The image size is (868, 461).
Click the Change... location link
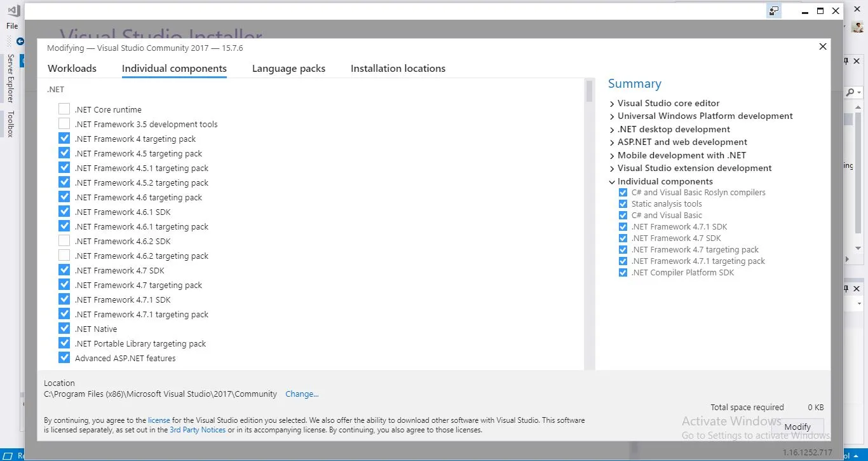click(x=302, y=394)
